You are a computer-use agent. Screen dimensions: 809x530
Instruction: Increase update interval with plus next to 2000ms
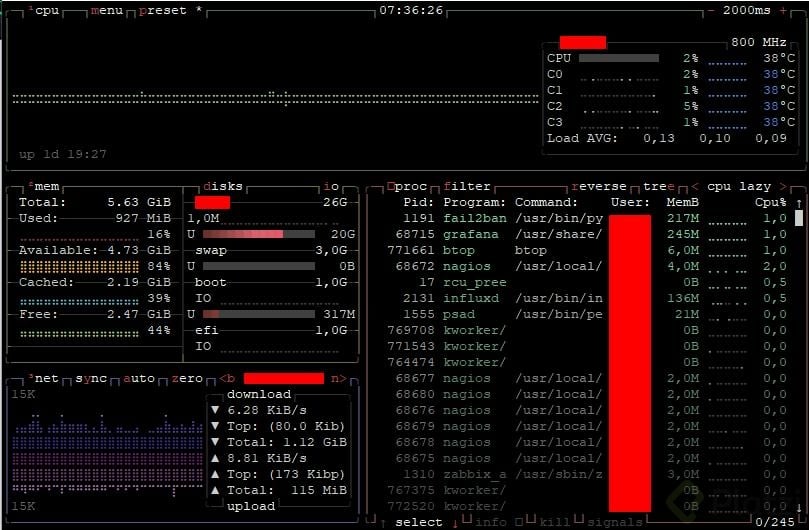click(783, 10)
